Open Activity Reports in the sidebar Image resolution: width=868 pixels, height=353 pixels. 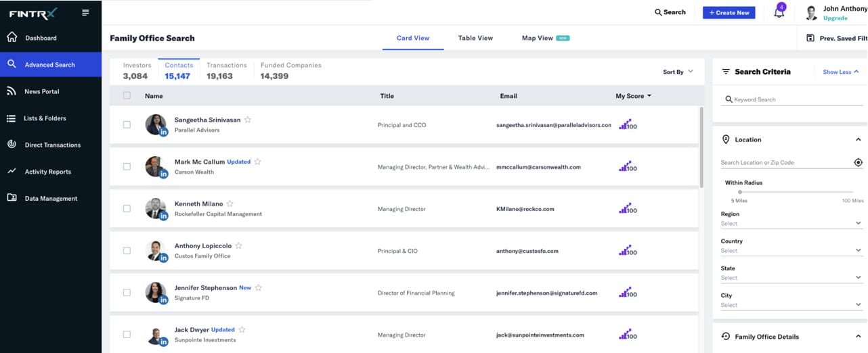(51, 172)
